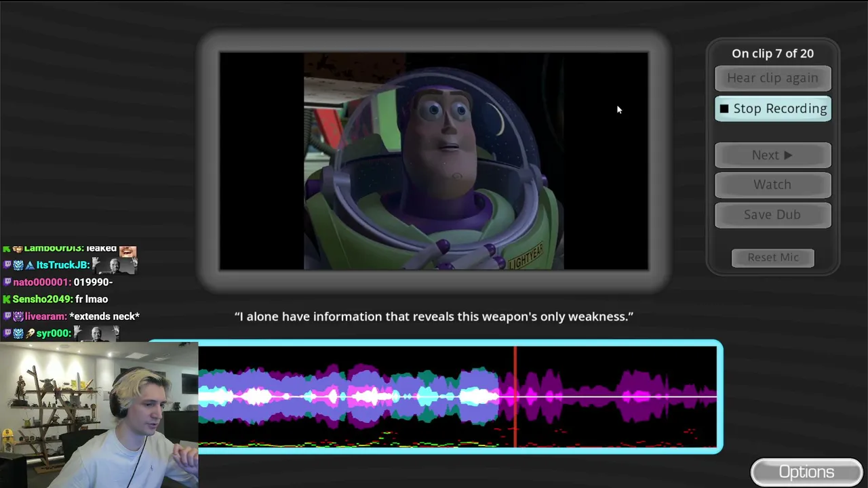The width and height of the screenshot is (868, 488).
Task: Click the chat message '019990-'
Action: coord(93,282)
